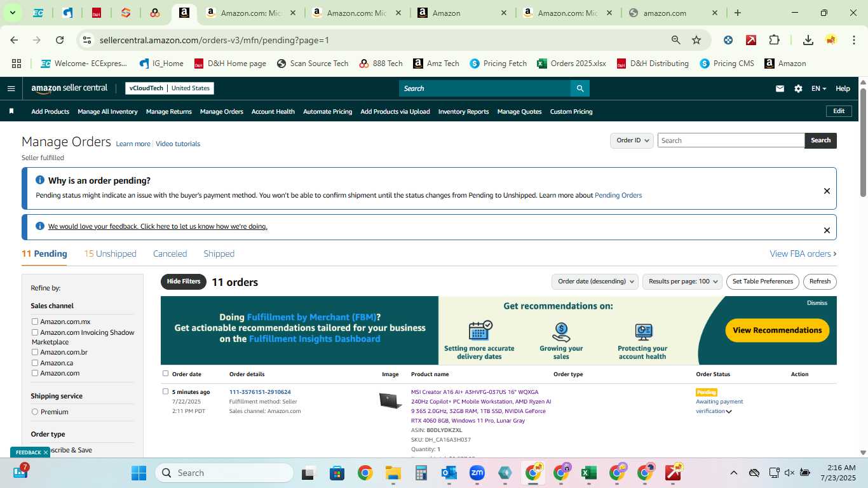Close the feedback request banner
The width and height of the screenshot is (868, 488).
(x=827, y=231)
